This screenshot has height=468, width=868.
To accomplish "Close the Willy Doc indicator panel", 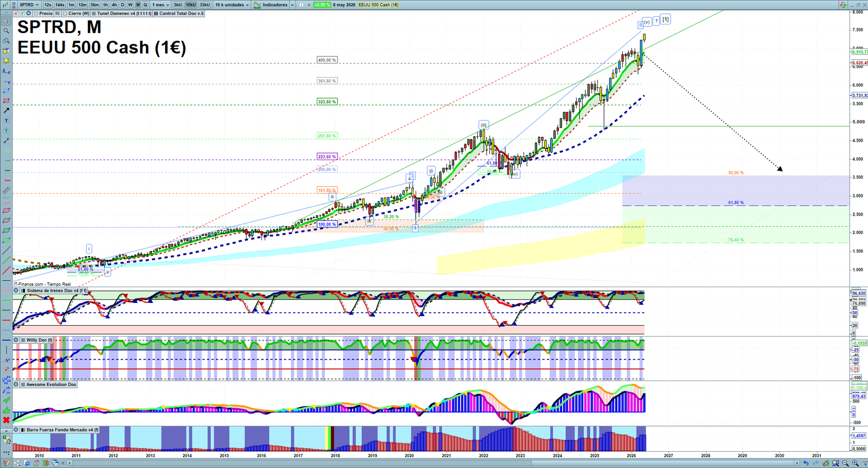I will [x=16, y=340].
